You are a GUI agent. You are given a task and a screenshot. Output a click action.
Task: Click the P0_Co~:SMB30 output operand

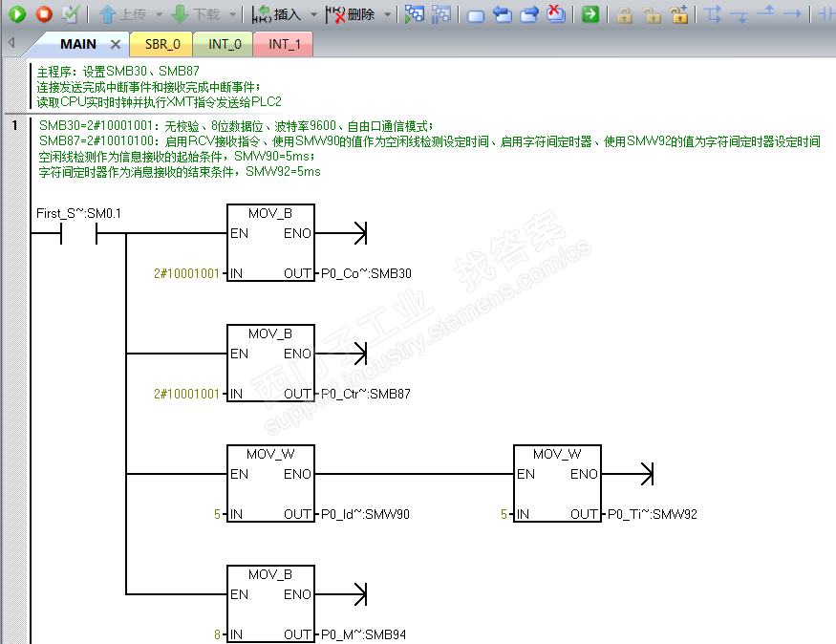[x=366, y=273]
